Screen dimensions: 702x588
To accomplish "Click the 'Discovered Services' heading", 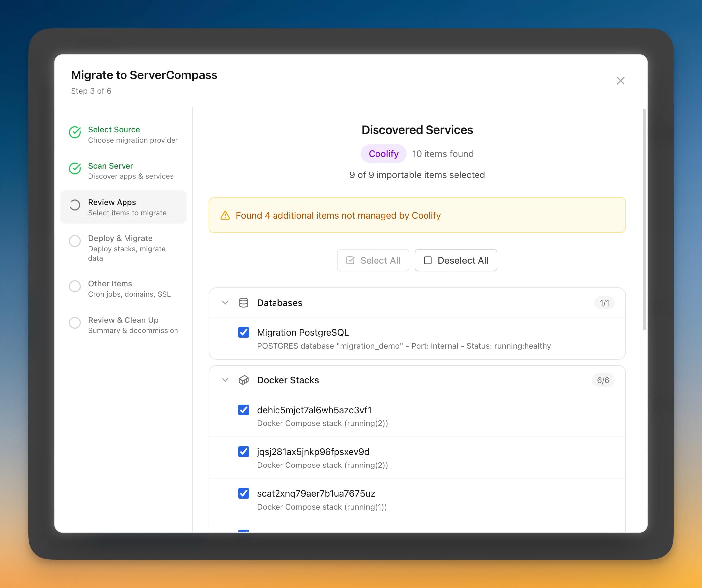I will (417, 130).
